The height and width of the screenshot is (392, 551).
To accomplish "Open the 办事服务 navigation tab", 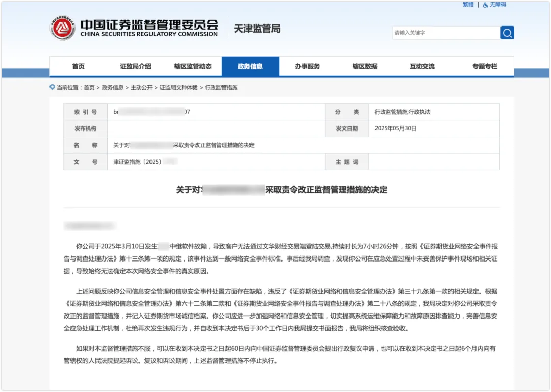I will 308,66.
